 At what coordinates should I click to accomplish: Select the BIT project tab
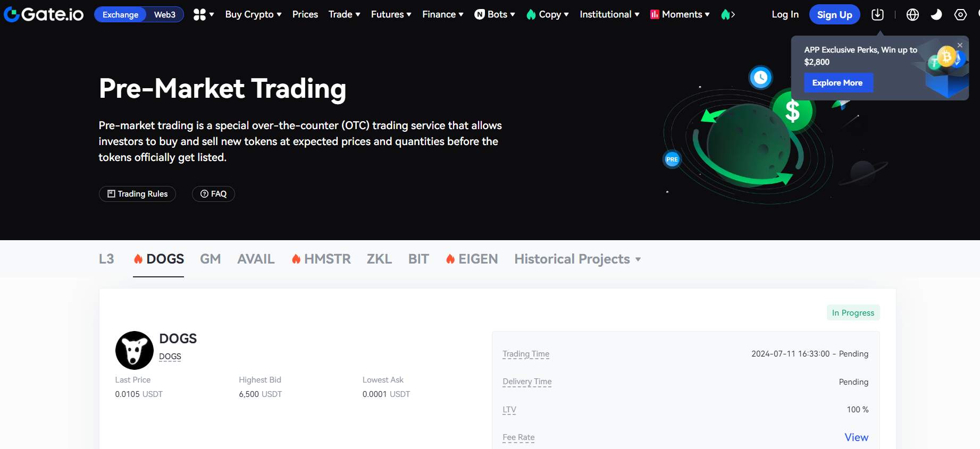(x=418, y=259)
